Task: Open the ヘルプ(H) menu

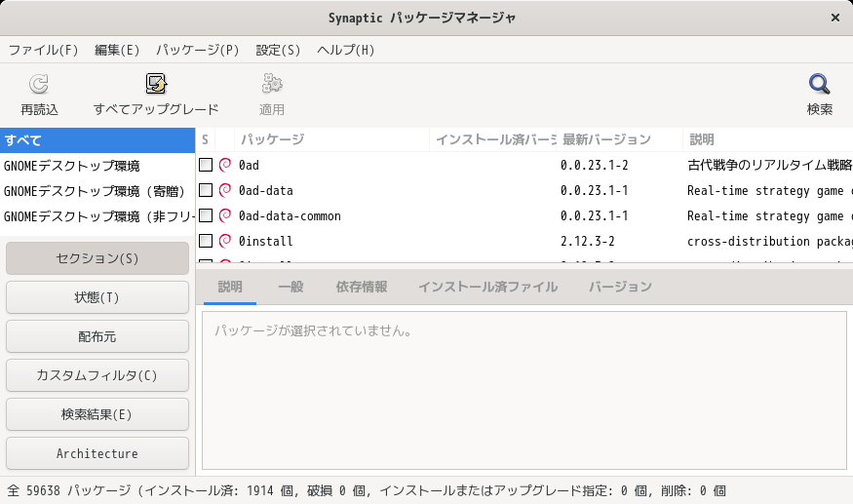Action: [x=345, y=50]
